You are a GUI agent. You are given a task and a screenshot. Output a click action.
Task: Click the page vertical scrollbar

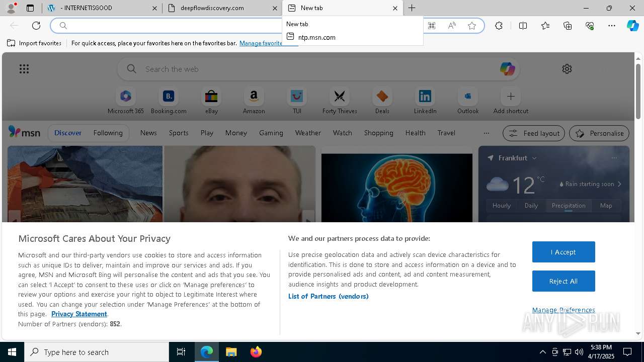638,90
